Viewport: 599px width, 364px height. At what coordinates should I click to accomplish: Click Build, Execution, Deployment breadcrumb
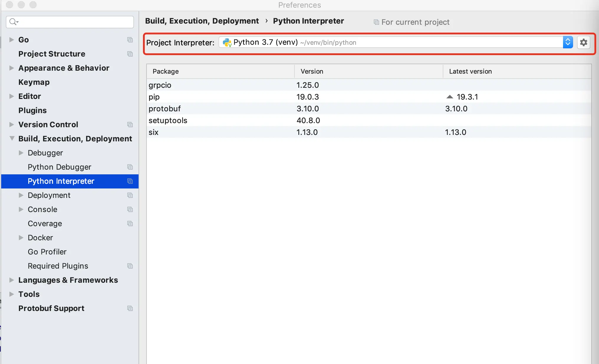(202, 21)
